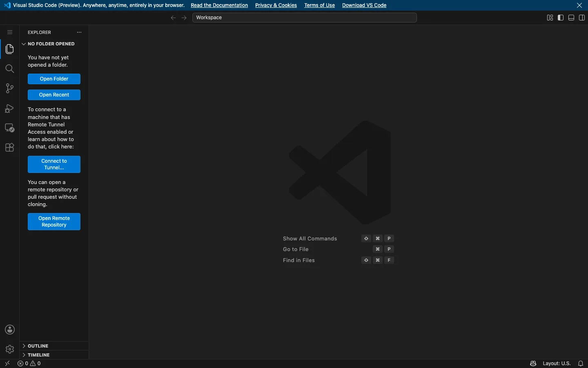Open the Copilot status icon in status bar

click(533, 364)
